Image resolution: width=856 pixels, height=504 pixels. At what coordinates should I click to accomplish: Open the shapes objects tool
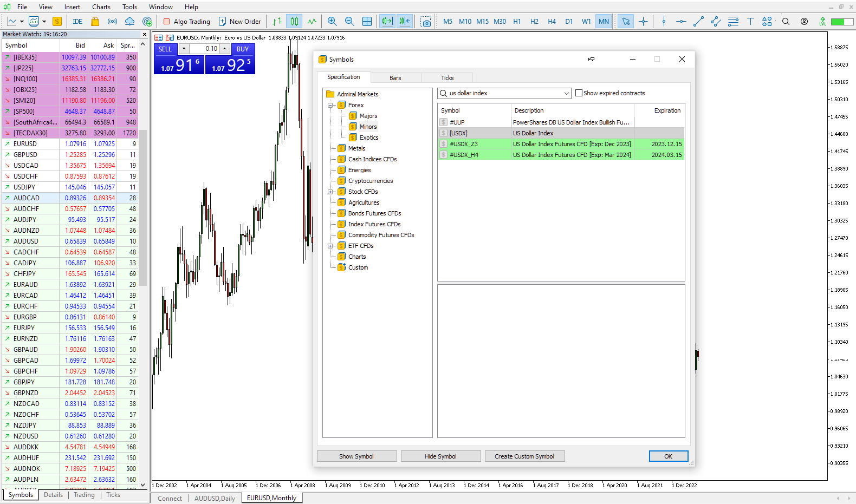(767, 22)
